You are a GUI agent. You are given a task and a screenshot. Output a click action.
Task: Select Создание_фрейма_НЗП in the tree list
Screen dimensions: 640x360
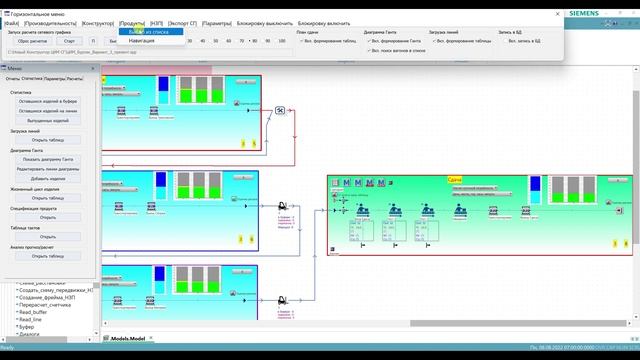coord(47,298)
